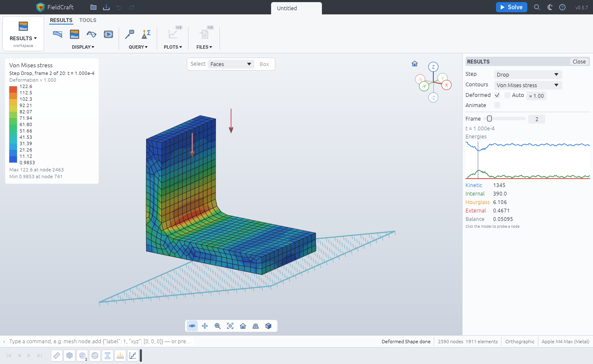The image size is (593, 364).
Task: Open the Step dropdown showing Drop
Action: (x=528, y=74)
